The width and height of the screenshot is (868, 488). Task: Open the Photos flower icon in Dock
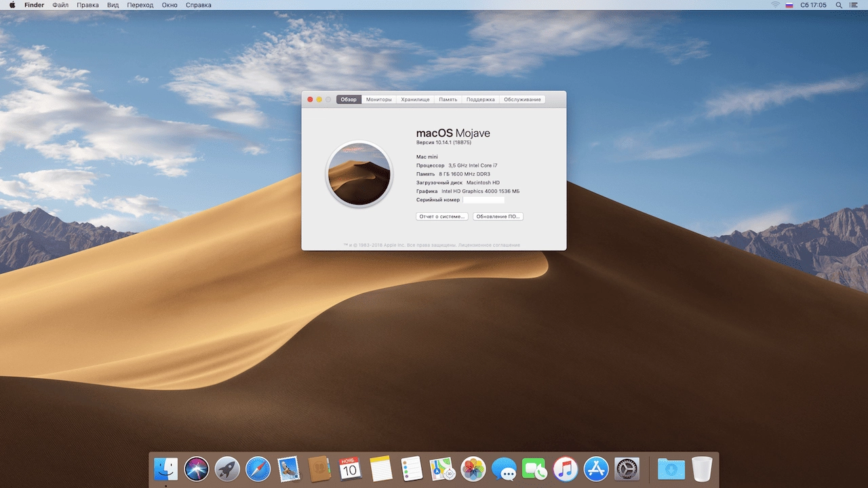[473, 468]
